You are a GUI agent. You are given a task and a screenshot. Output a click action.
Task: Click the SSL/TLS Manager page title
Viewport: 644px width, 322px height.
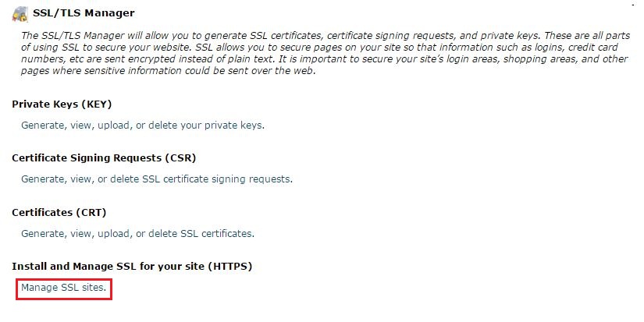(84, 13)
